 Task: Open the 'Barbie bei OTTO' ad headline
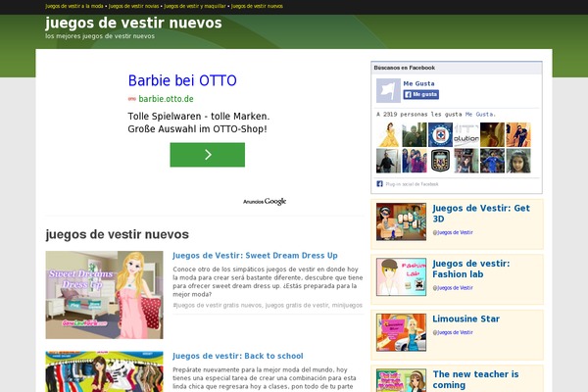182,80
